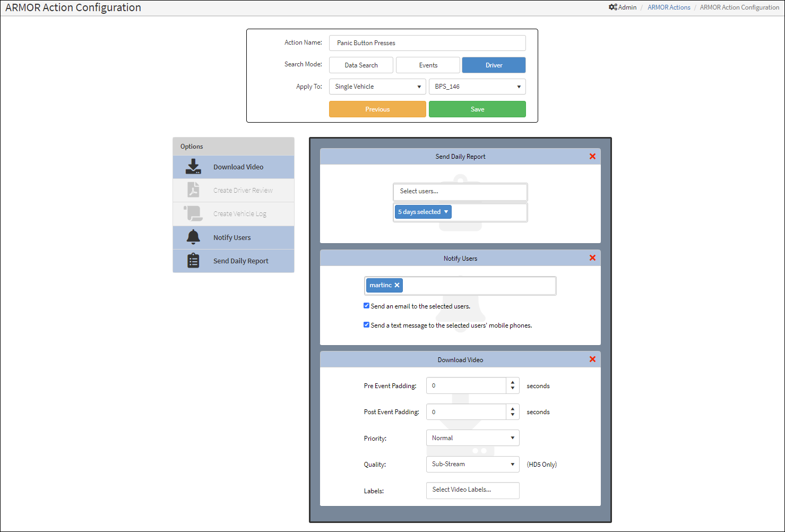Increase Post Event Padding value
The width and height of the screenshot is (785, 532).
[513, 409]
